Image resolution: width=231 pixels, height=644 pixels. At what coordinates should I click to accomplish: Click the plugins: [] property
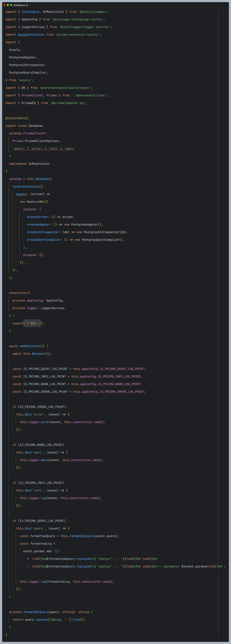[x=33, y=255]
